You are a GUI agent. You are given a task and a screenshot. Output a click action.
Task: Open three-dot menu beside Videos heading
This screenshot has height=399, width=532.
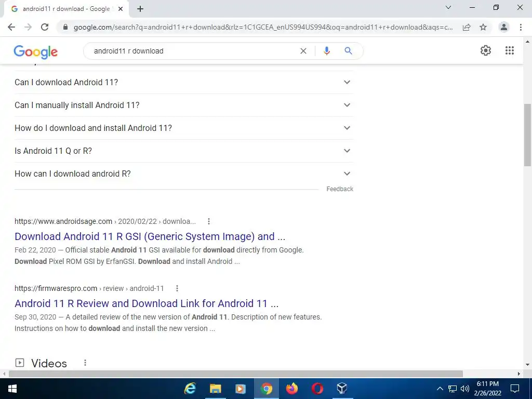click(x=85, y=363)
